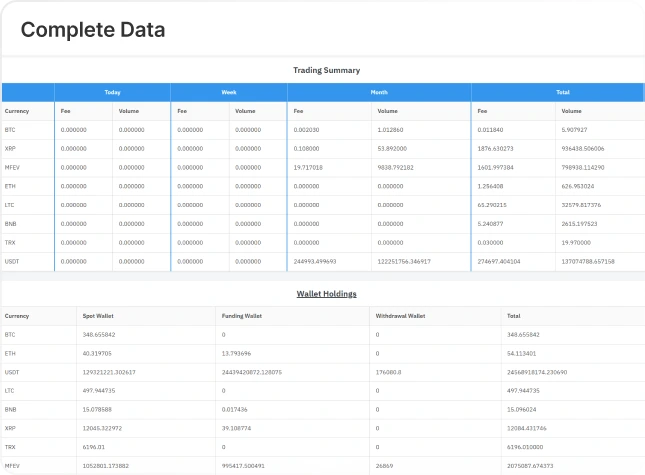The width and height of the screenshot is (645, 475).
Task: Select USDT spot wallet value 129321221.302617
Action: (109, 372)
